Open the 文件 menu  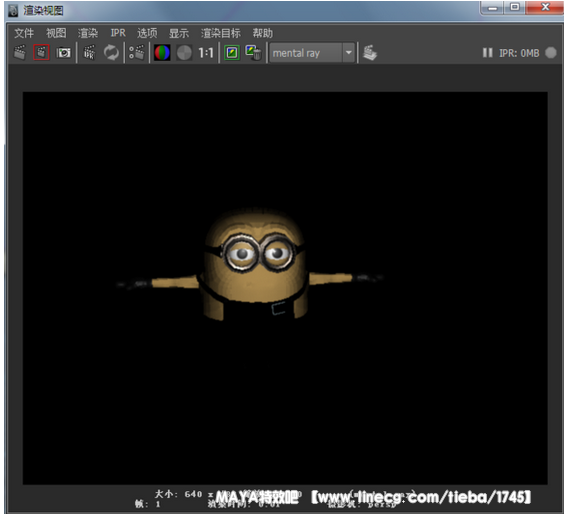24,33
